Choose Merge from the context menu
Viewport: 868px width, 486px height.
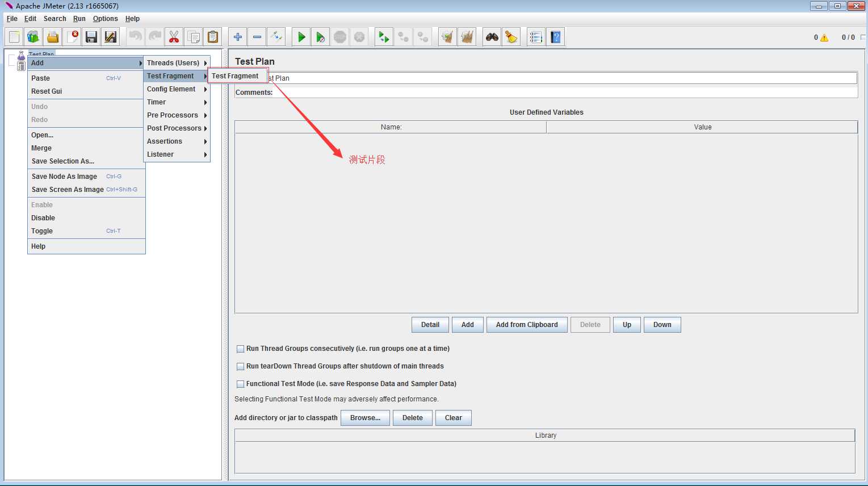[x=86, y=148]
